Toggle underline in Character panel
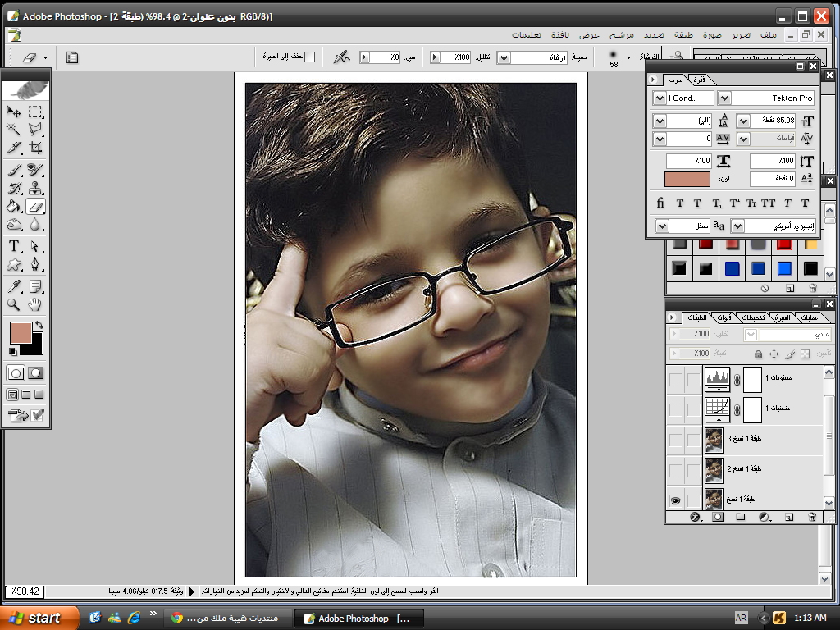The width and height of the screenshot is (840, 630). 697,203
